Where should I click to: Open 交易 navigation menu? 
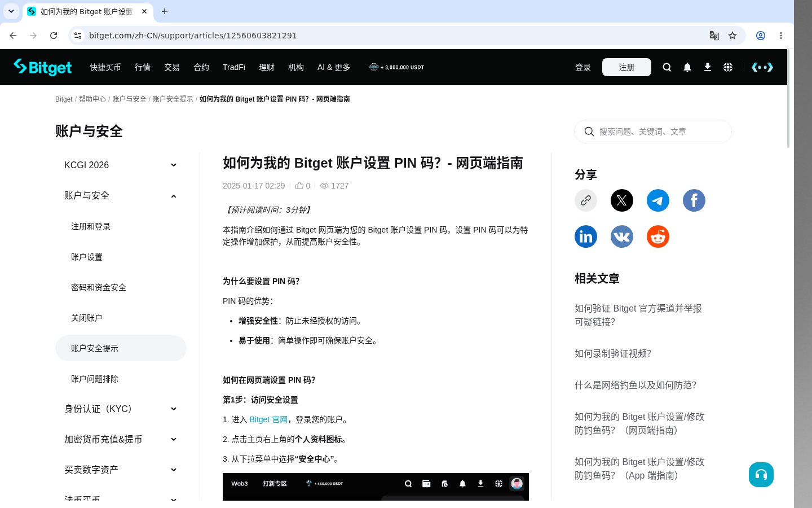(x=172, y=67)
